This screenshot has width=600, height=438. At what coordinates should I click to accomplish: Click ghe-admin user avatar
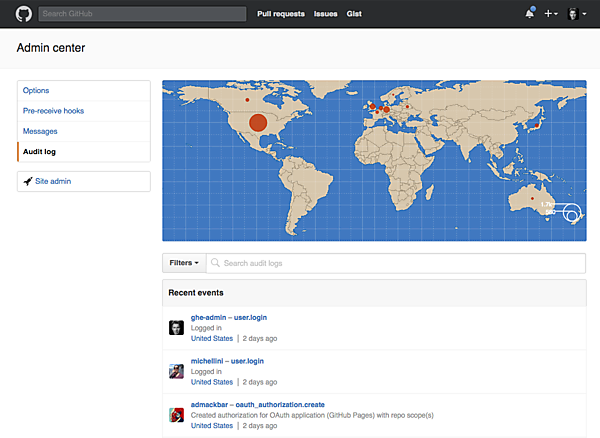[176, 328]
